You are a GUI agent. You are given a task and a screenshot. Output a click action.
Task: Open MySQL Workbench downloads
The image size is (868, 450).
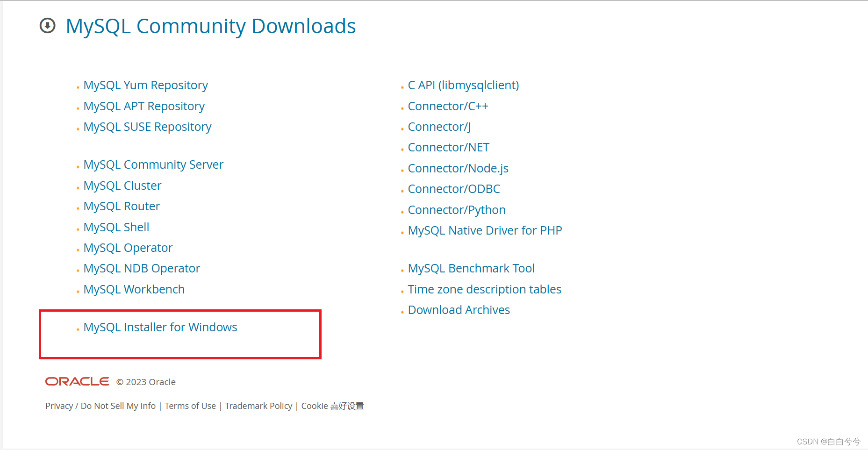[134, 289]
